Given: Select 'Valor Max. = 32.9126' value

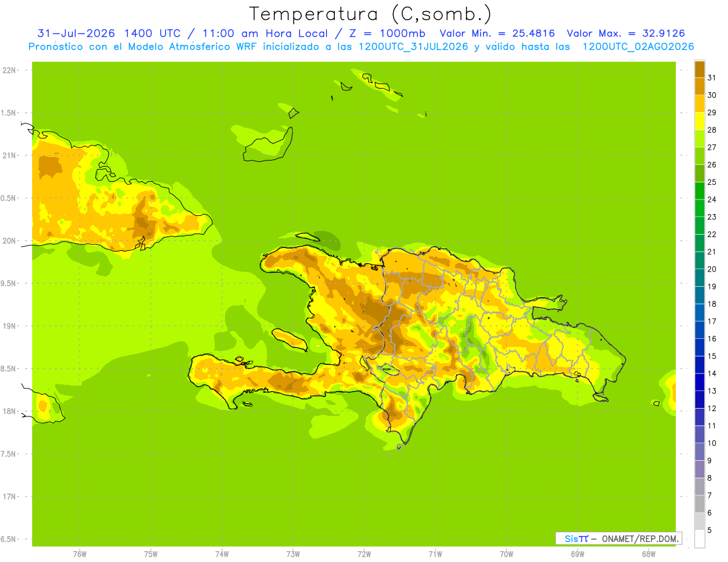Looking at the screenshot, I should [627, 33].
